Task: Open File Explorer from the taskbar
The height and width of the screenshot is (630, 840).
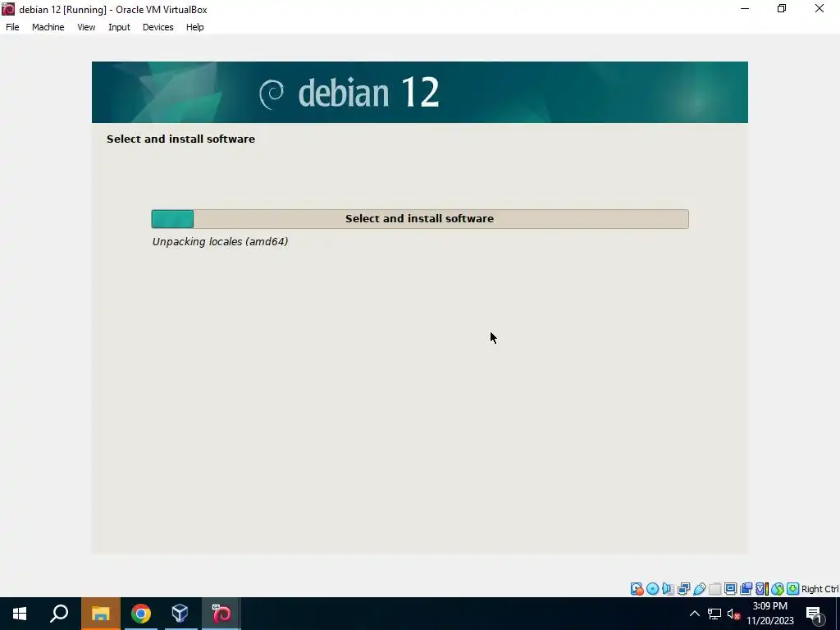Action: click(100, 614)
